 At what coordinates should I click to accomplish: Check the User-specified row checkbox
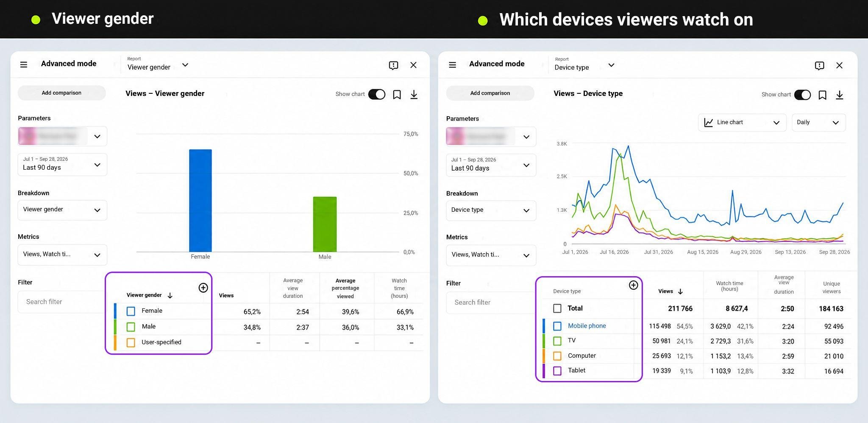[x=131, y=343]
